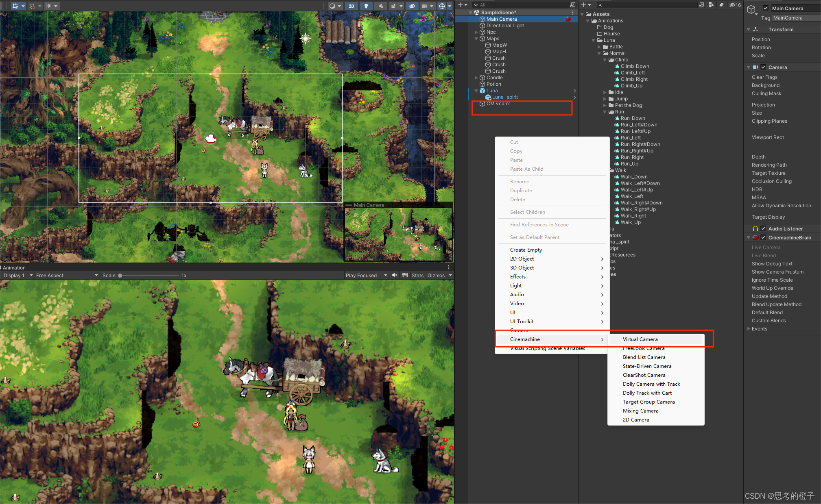This screenshot has width=821, height=504.
Task: Mute audio in Game view toolbar
Action: point(394,275)
